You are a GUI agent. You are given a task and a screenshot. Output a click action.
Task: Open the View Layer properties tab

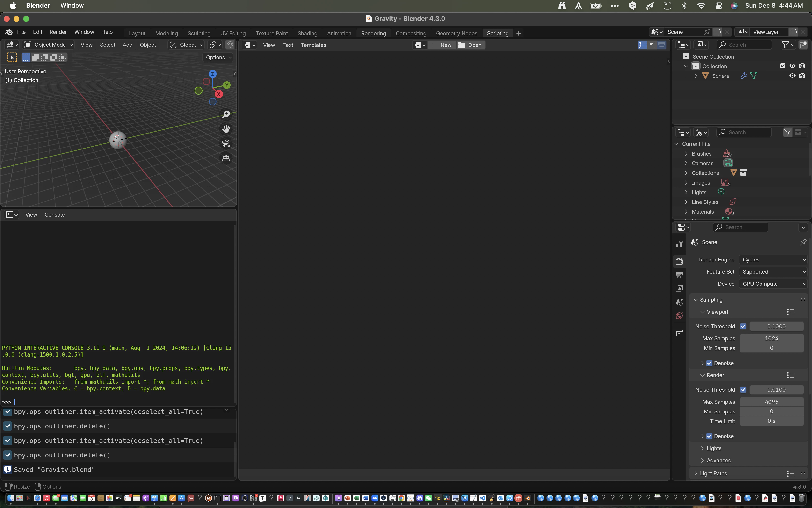679,289
